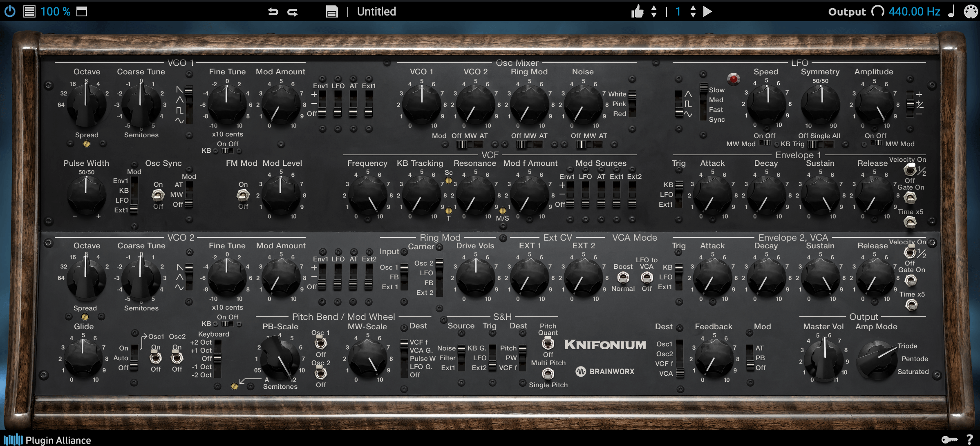Click the preset number up/down arrows
The height and width of the screenshot is (446, 980).
tap(693, 11)
